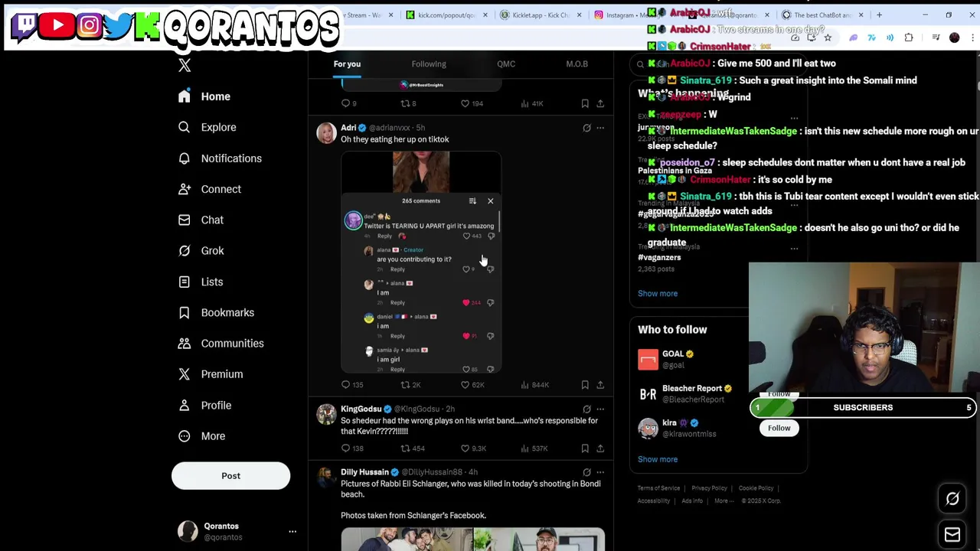The image size is (980, 551).
Task: View analytics of Adri's tweet 844K views
Action: click(534, 385)
